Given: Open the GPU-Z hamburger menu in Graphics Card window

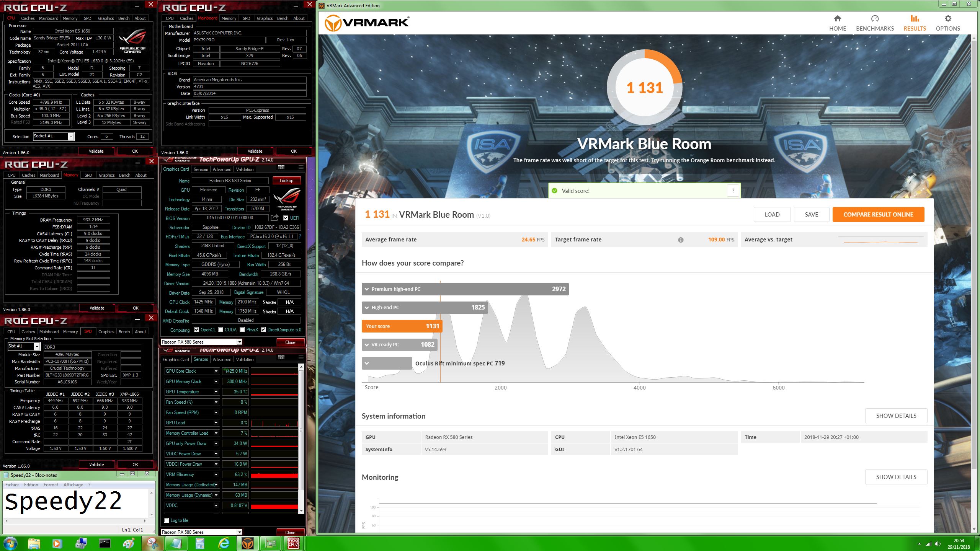Looking at the screenshot, I should tap(301, 167).
